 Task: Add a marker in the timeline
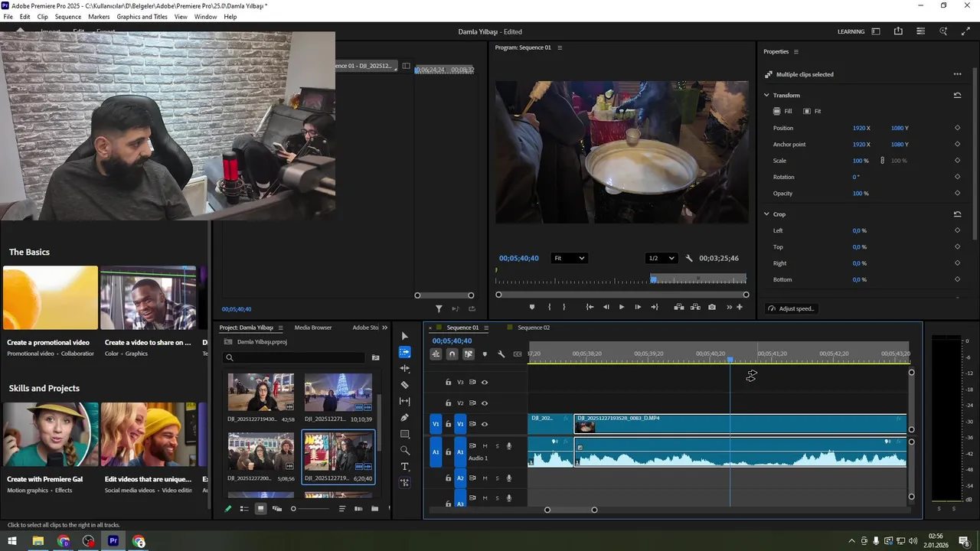[485, 354]
